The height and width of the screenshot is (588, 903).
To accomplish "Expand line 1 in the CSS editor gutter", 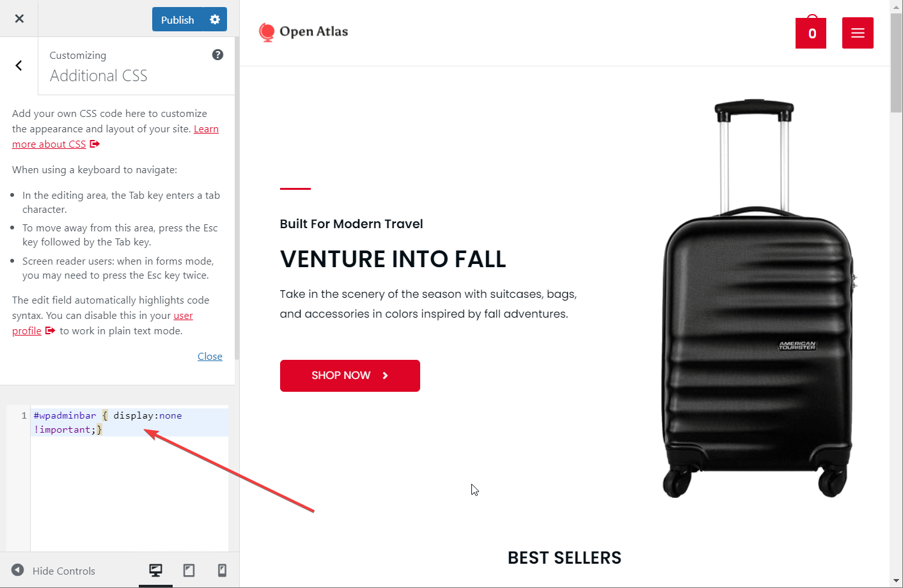I will (x=24, y=415).
